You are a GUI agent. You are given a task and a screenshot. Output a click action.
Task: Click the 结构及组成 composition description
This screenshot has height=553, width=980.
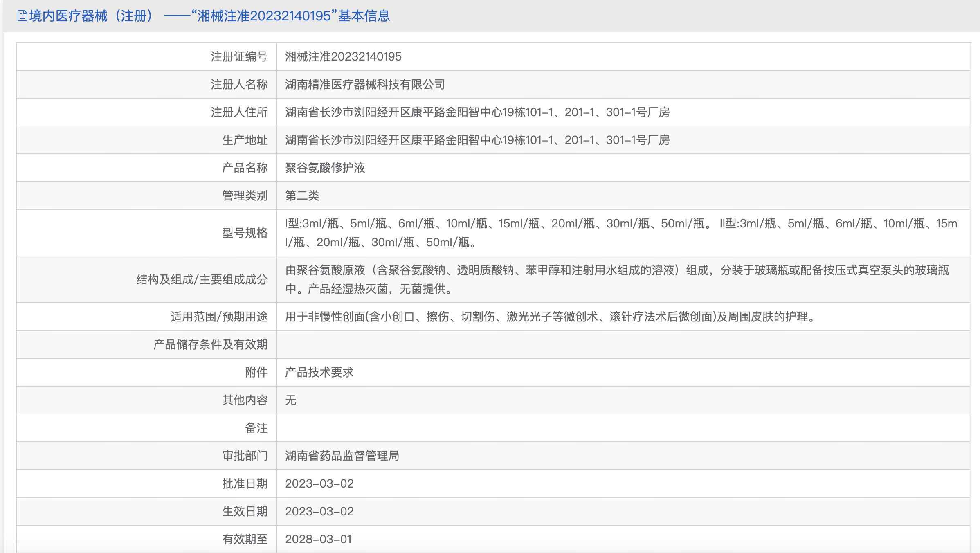click(617, 279)
